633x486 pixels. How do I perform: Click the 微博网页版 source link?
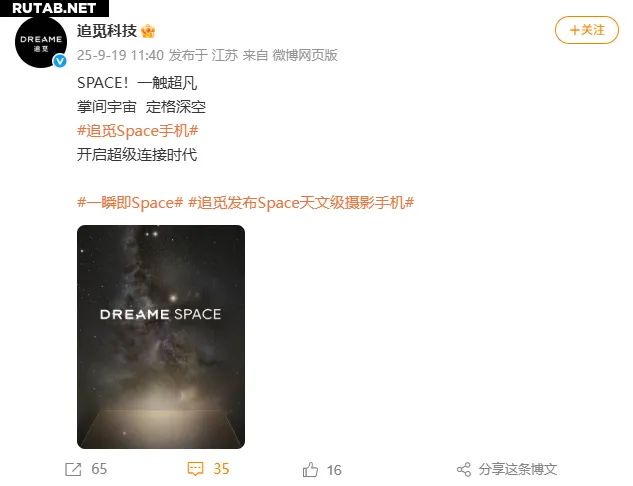[x=305, y=55]
